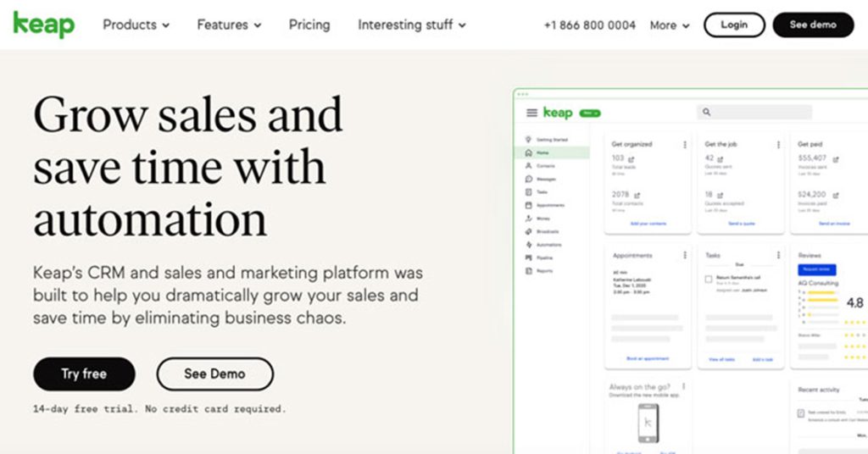The width and height of the screenshot is (868, 454).
Task: Open Reports document icon in sidebar
Action: (x=528, y=271)
